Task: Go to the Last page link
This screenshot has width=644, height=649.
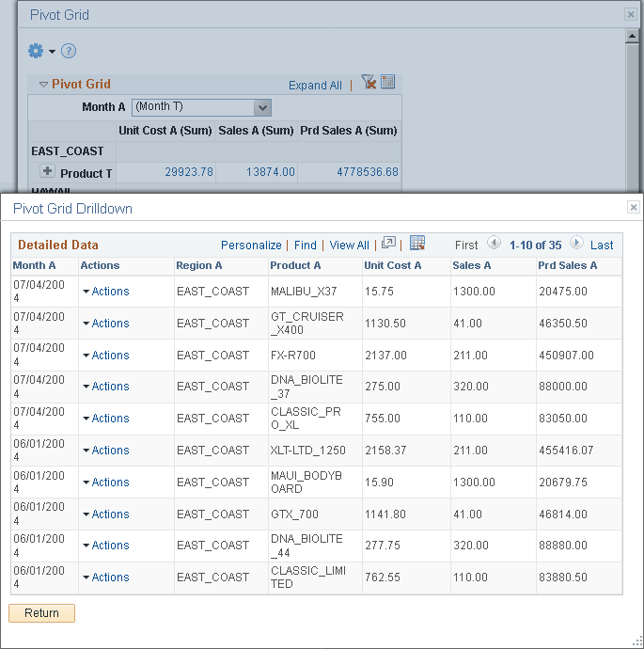Action: point(602,245)
